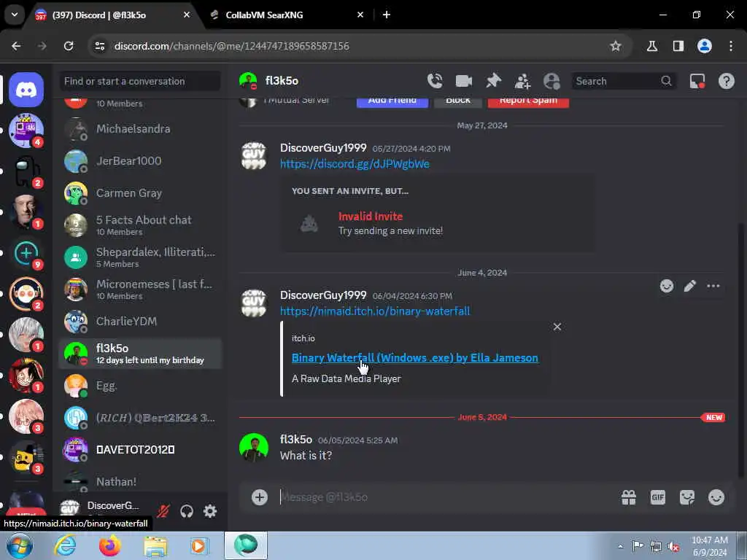Select the fl3k5o conversation in list
The width and height of the screenshot is (747, 560).
tap(141, 354)
